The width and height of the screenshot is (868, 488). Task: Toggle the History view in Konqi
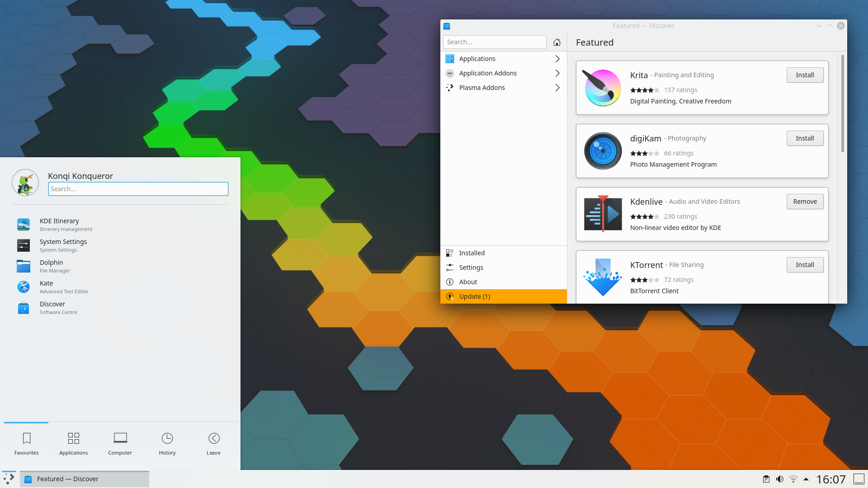click(x=166, y=443)
